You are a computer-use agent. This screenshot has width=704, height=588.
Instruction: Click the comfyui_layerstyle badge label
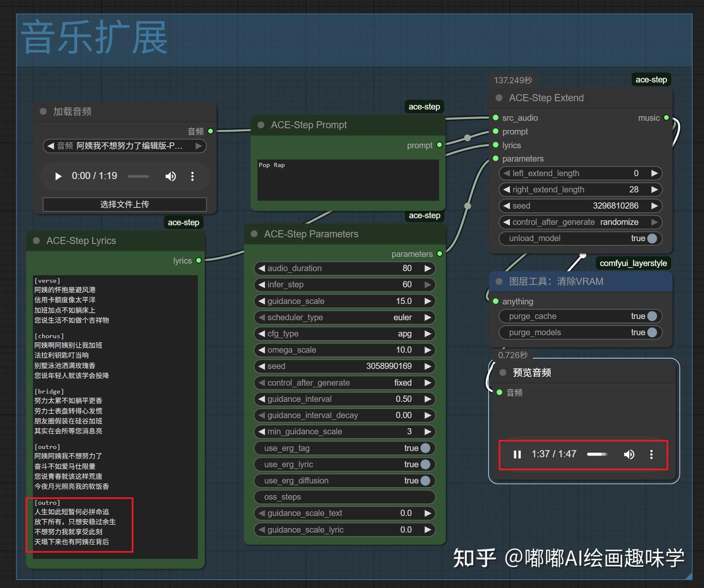point(633,263)
